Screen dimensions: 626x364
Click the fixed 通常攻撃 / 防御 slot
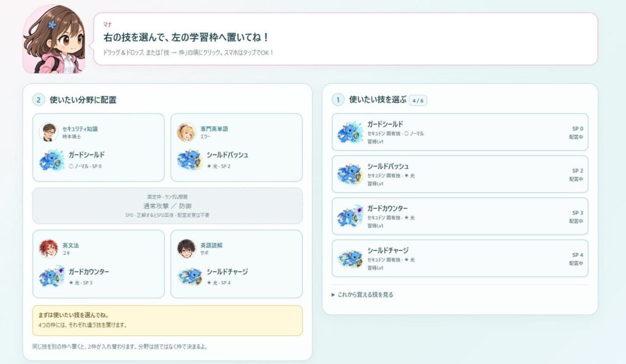coord(168,206)
